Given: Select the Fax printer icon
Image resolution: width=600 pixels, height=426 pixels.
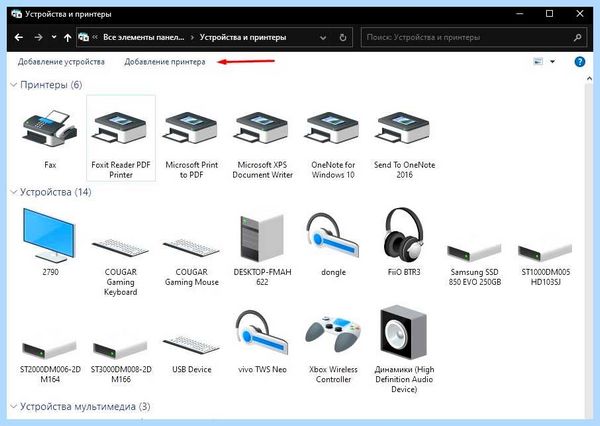Looking at the screenshot, I should [50, 129].
